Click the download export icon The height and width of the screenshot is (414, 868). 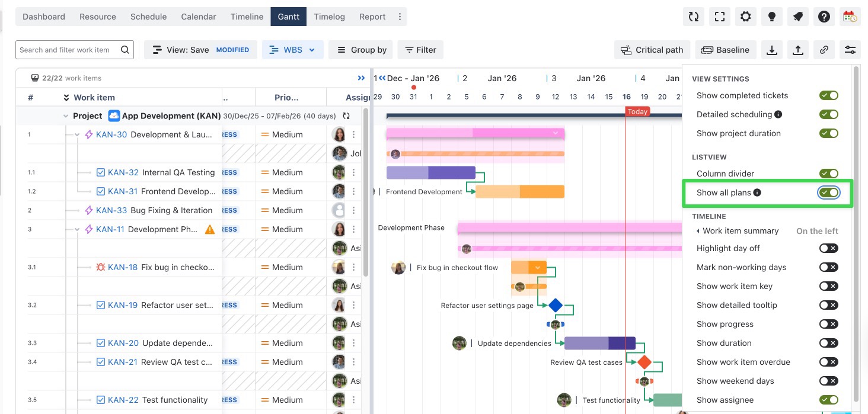coord(772,50)
